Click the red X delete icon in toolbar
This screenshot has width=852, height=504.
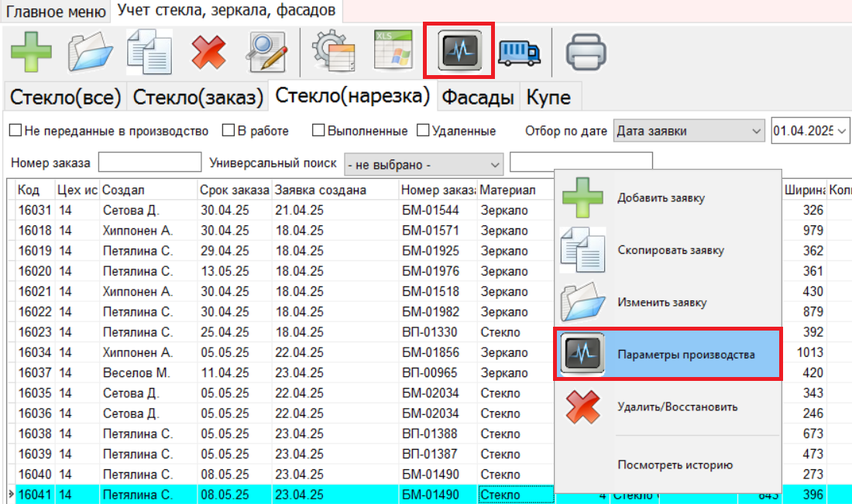click(208, 53)
